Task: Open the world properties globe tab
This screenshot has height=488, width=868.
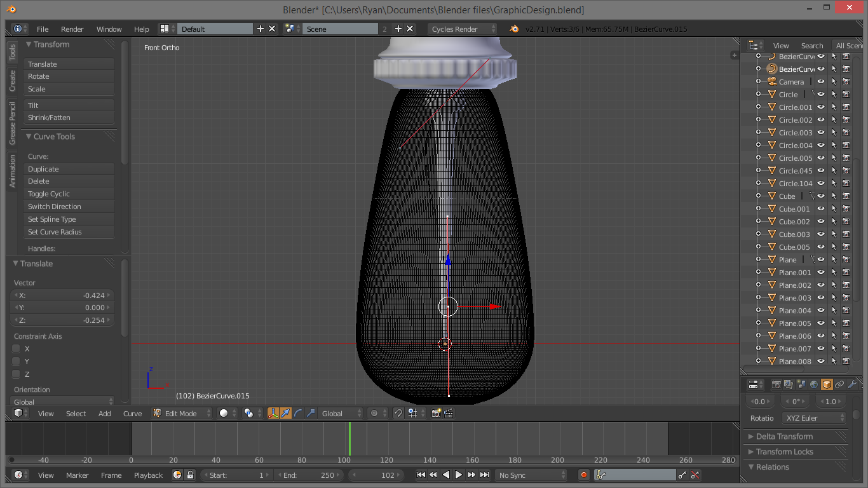Action: pyautogui.click(x=814, y=384)
